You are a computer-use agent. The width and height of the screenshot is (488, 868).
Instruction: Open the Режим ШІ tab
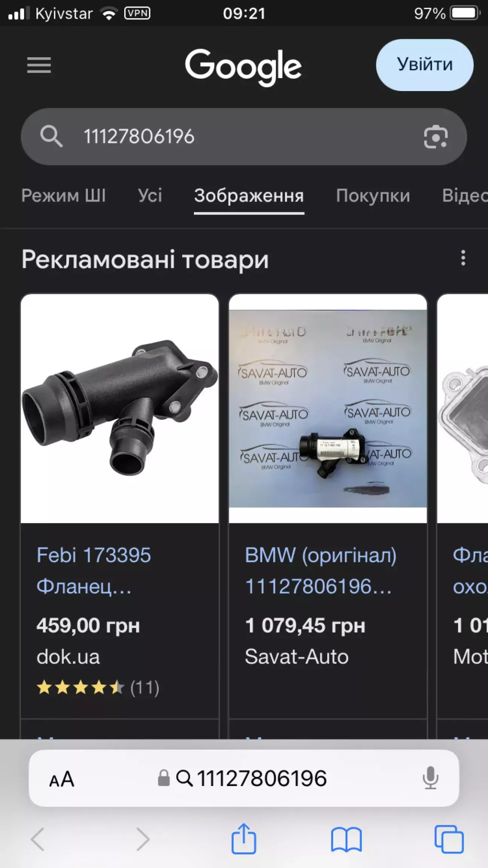tap(63, 196)
